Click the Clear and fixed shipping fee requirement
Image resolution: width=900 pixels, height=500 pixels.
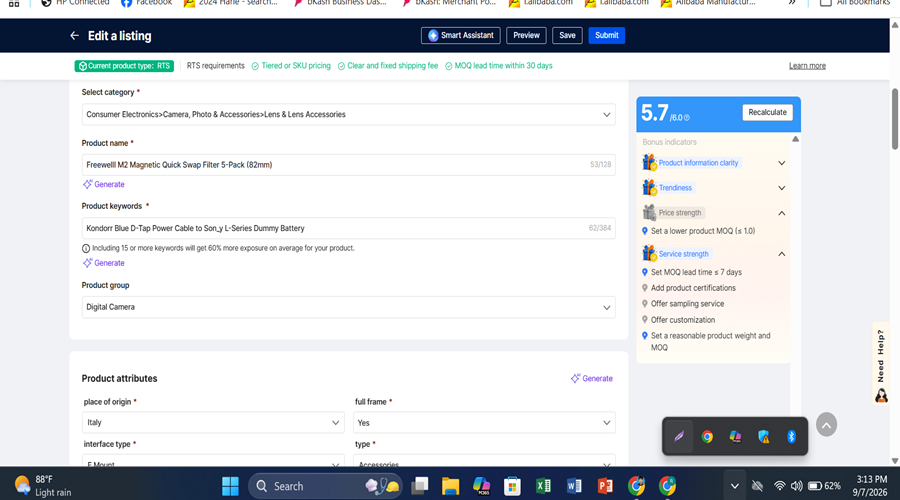click(x=387, y=66)
